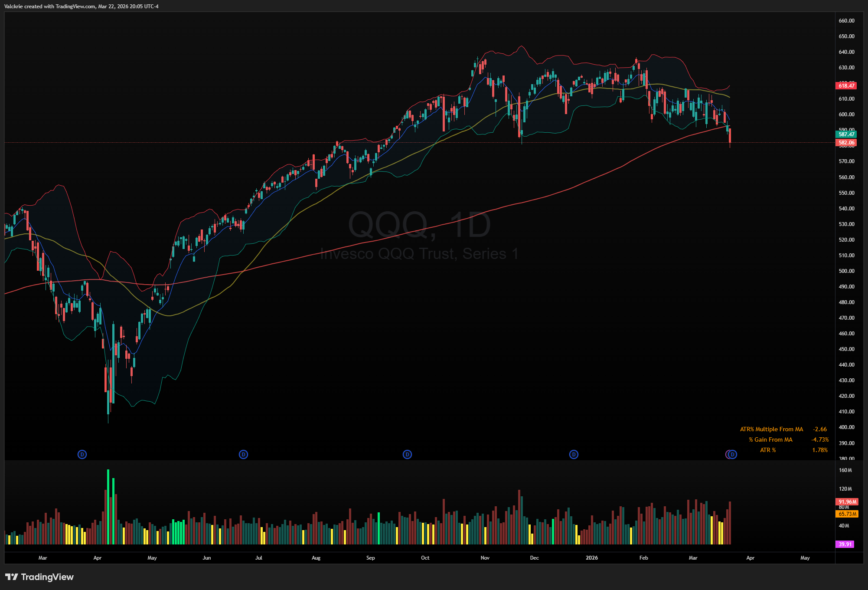Click the magenta 39.91 scale label
The image size is (868, 590).
point(845,544)
